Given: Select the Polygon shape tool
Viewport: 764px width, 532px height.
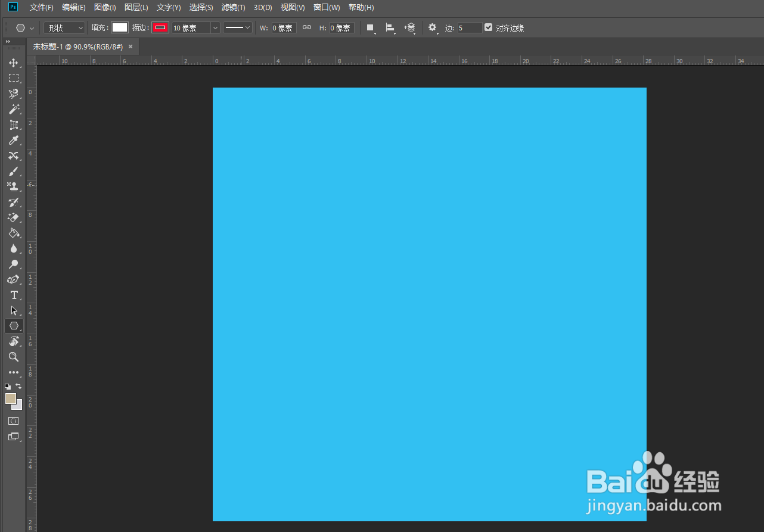Looking at the screenshot, I should [13, 326].
